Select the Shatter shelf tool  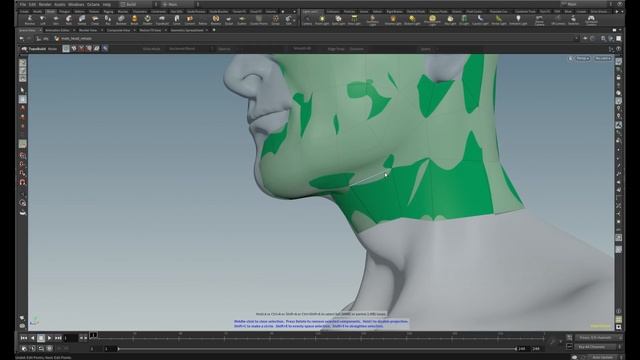(147, 20)
